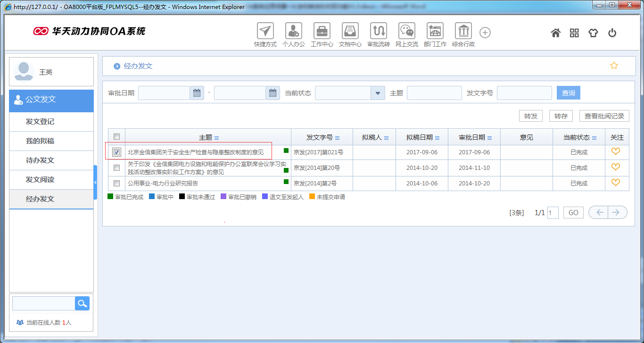
Task: Click the 查询 button
Action: click(568, 92)
